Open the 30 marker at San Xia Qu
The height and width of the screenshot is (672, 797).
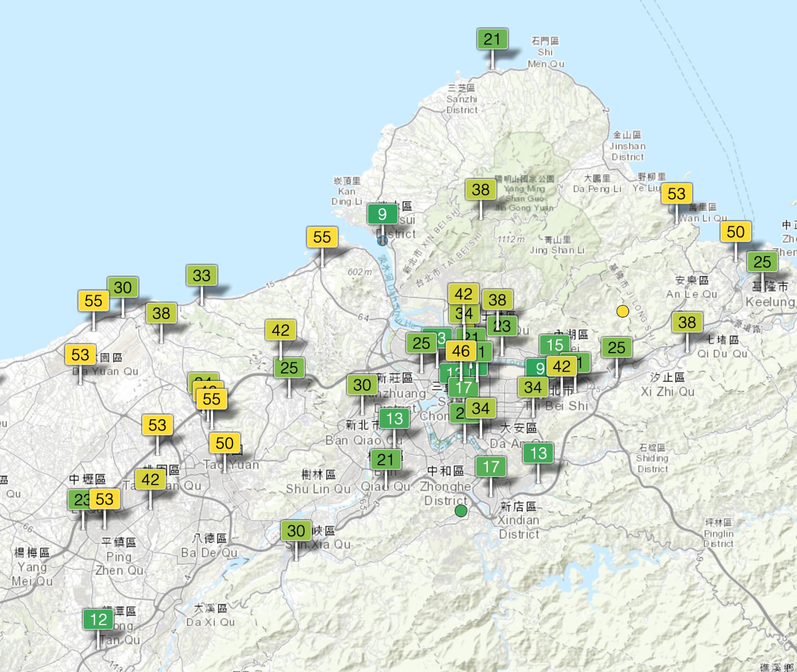click(x=296, y=531)
